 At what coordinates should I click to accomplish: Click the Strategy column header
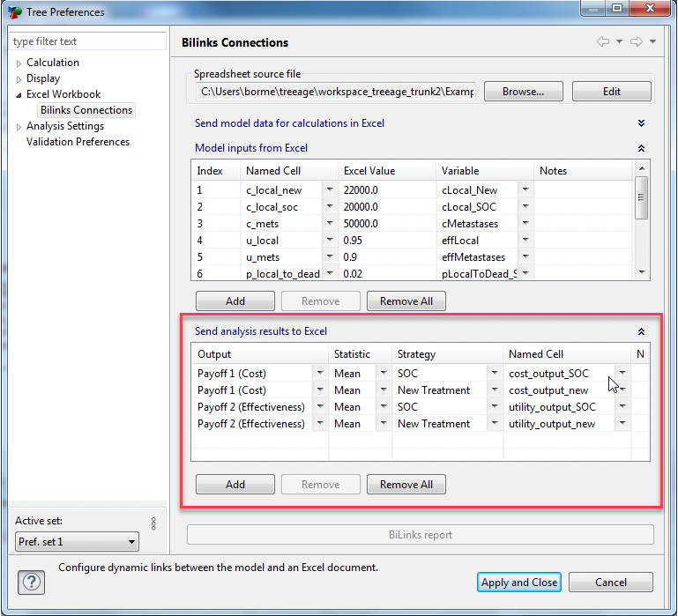pos(448,354)
